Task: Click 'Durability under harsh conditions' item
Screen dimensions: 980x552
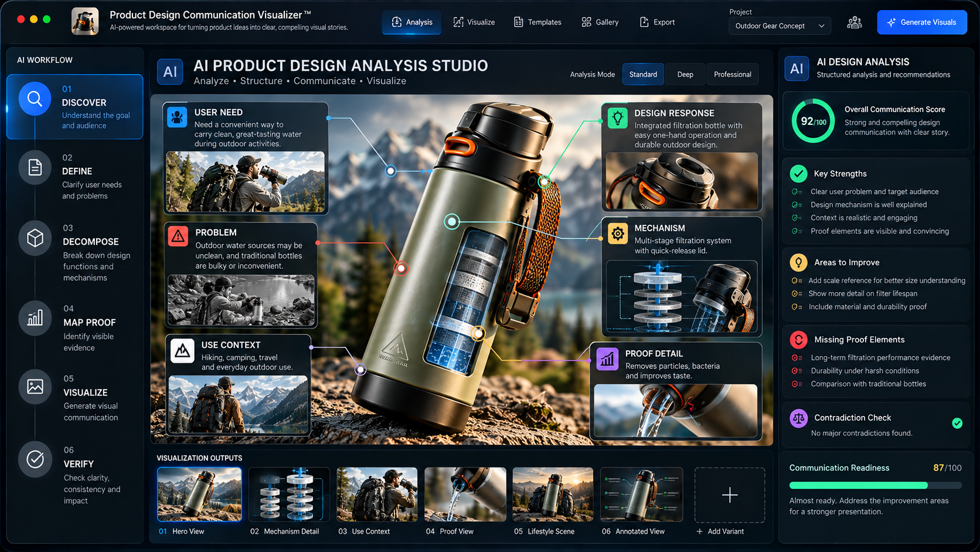Action: (865, 371)
